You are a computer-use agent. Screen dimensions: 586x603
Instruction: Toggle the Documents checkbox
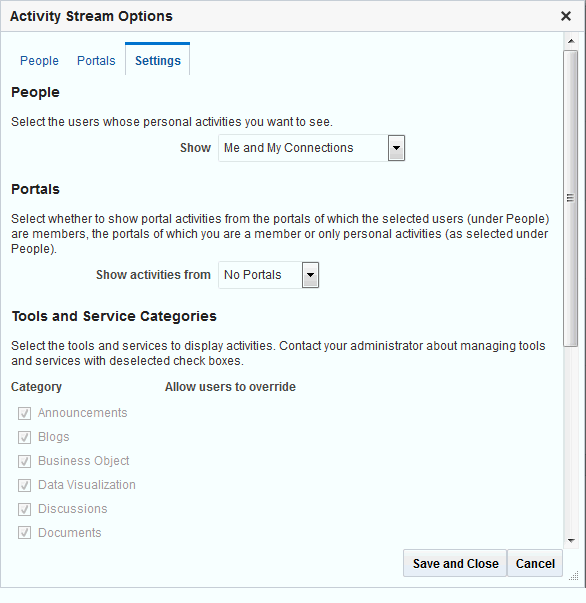tap(24, 533)
